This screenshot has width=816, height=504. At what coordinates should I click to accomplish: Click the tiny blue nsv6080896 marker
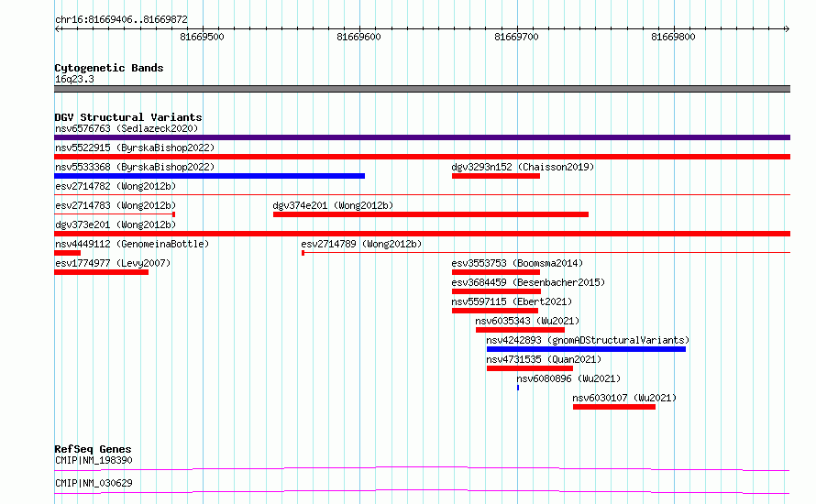tap(518, 388)
